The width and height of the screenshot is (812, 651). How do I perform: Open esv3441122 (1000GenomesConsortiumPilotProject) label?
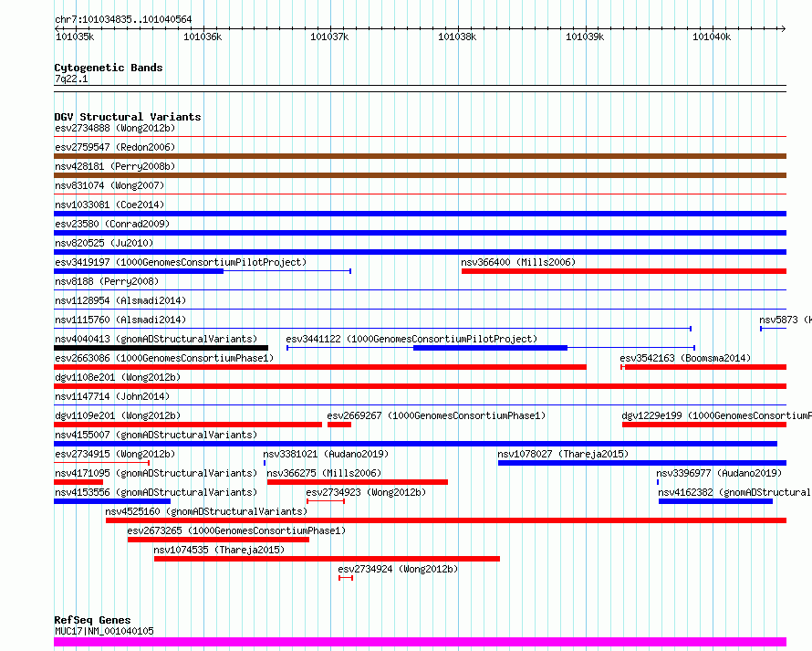pyautogui.click(x=411, y=339)
